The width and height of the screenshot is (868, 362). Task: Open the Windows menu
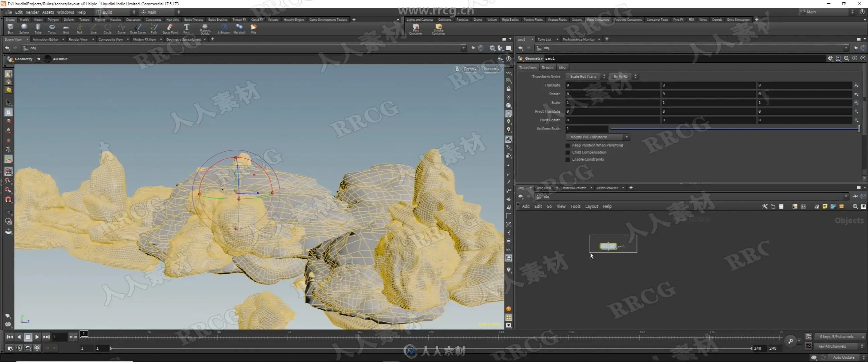(x=65, y=12)
